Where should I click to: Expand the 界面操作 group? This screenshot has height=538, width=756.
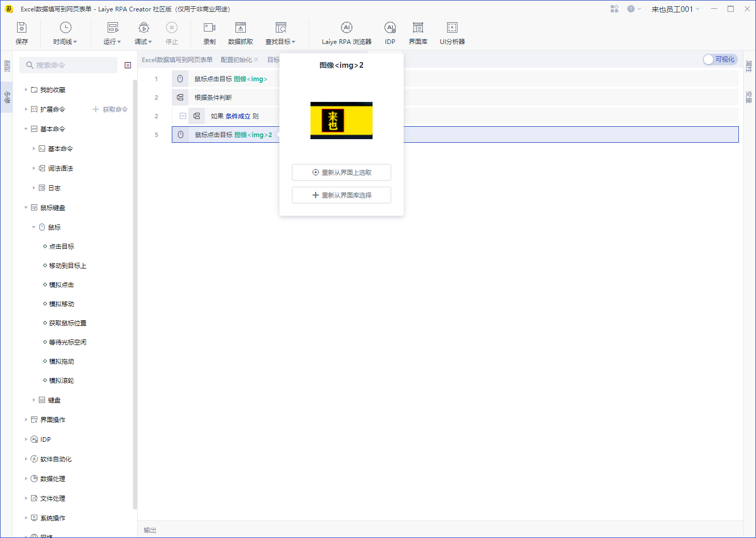(x=26, y=420)
